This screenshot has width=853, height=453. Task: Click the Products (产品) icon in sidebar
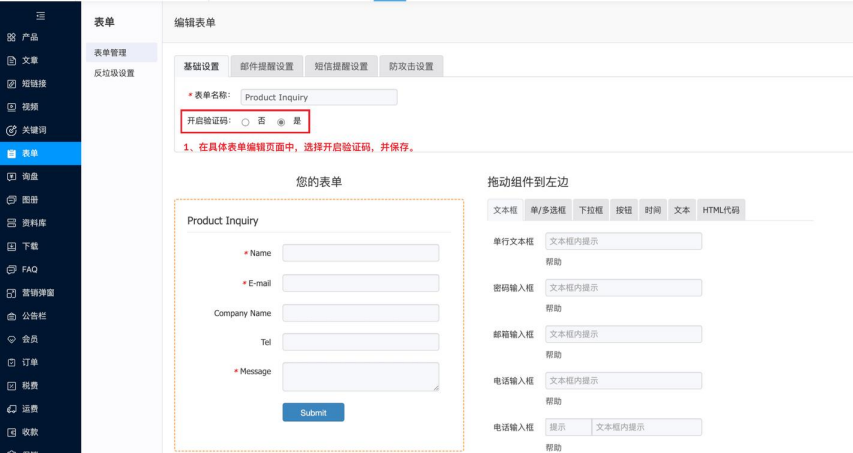click(x=11, y=37)
